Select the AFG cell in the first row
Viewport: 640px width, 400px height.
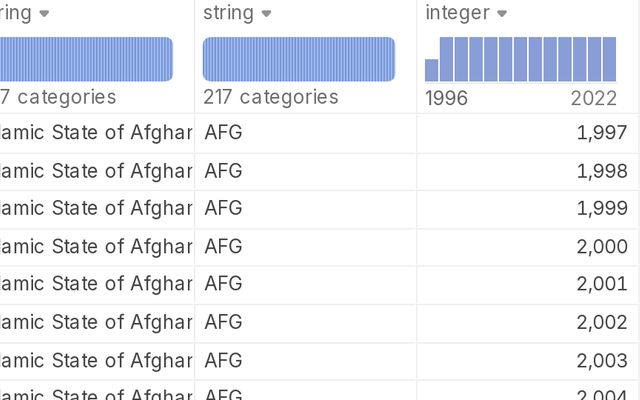click(306, 133)
